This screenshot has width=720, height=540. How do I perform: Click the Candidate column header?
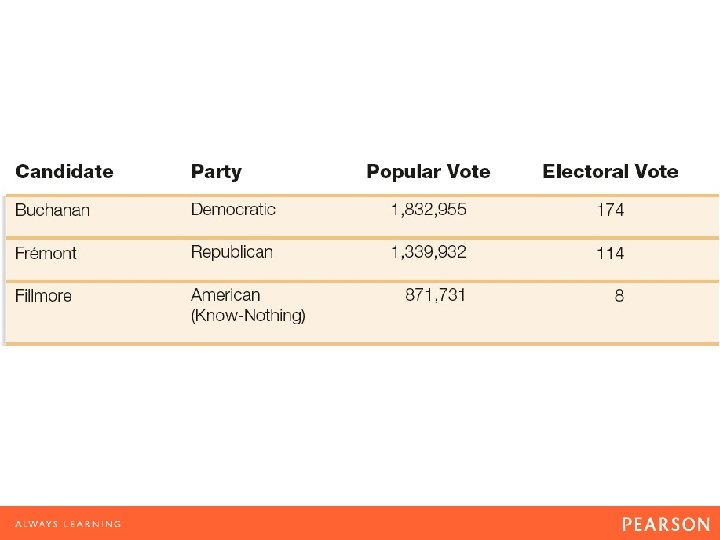click(x=64, y=171)
